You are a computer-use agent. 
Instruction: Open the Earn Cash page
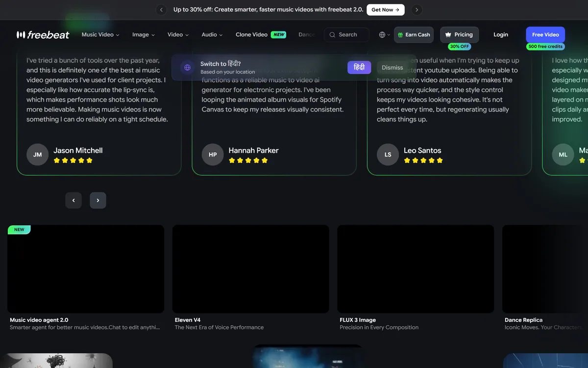coord(414,35)
